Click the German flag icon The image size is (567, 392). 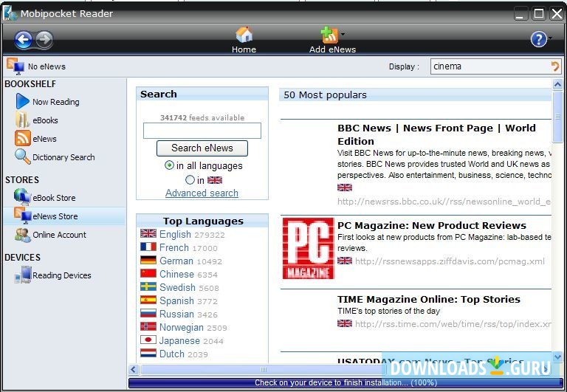point(148,261)
